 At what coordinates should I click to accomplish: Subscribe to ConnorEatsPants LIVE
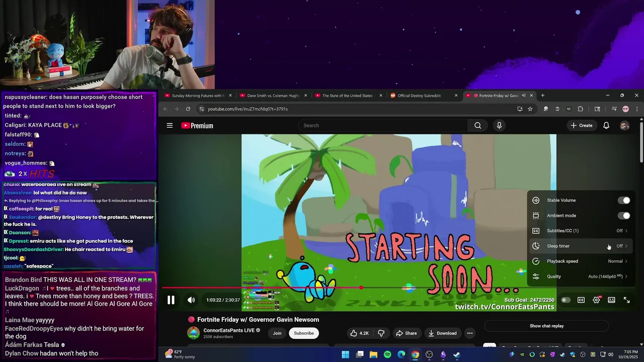[x=304, y=333]
